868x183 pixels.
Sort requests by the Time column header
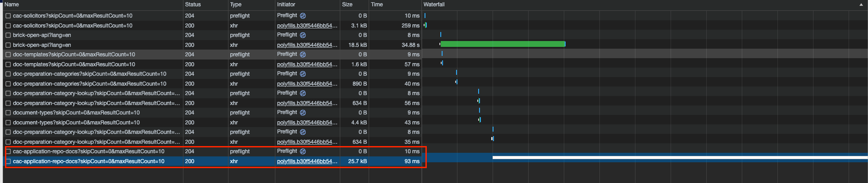click(377, 5)
